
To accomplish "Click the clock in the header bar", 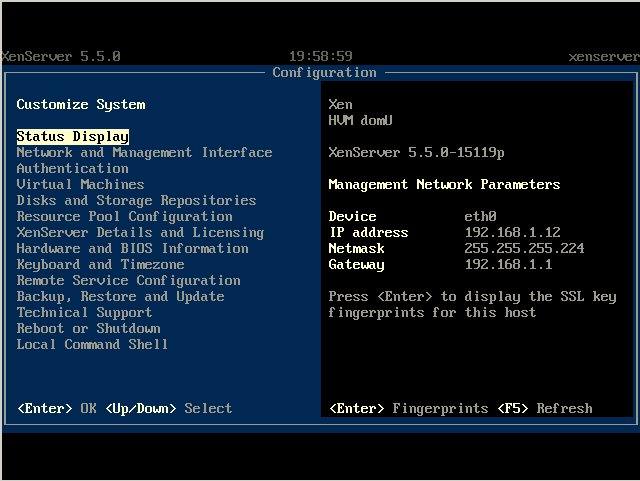I will point(320,56).
